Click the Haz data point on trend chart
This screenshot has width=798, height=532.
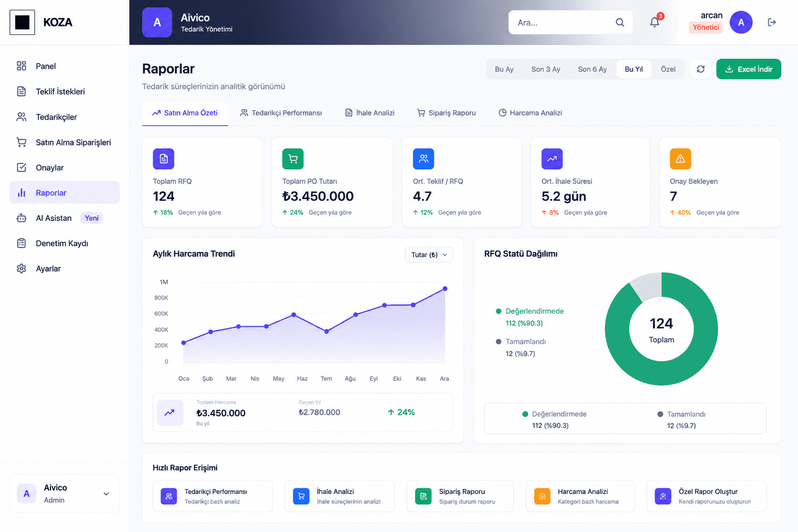coord(294,315)
